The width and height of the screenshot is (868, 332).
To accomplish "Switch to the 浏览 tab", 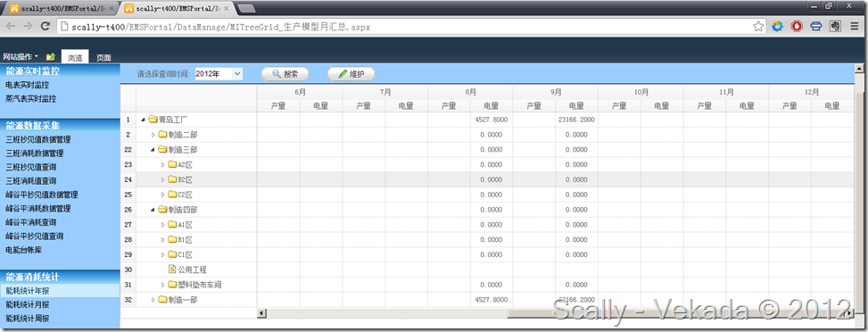I will click(x=75, y=57).
